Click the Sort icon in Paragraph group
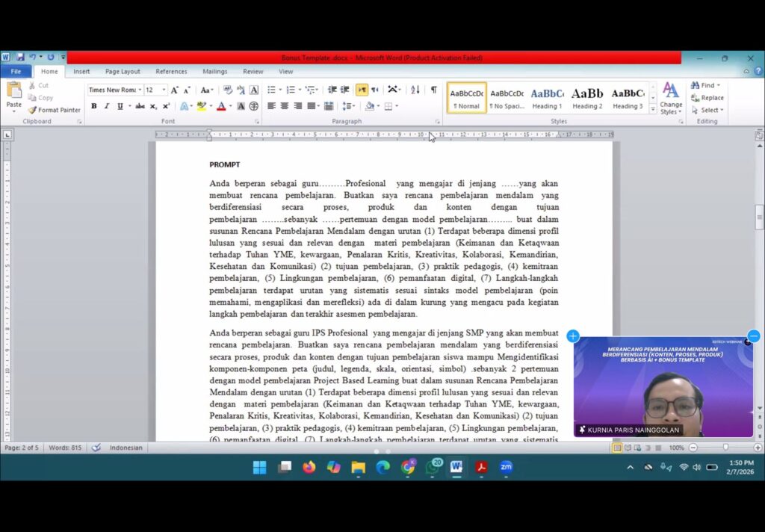765x532 pixels. click(x=415, y=90)
